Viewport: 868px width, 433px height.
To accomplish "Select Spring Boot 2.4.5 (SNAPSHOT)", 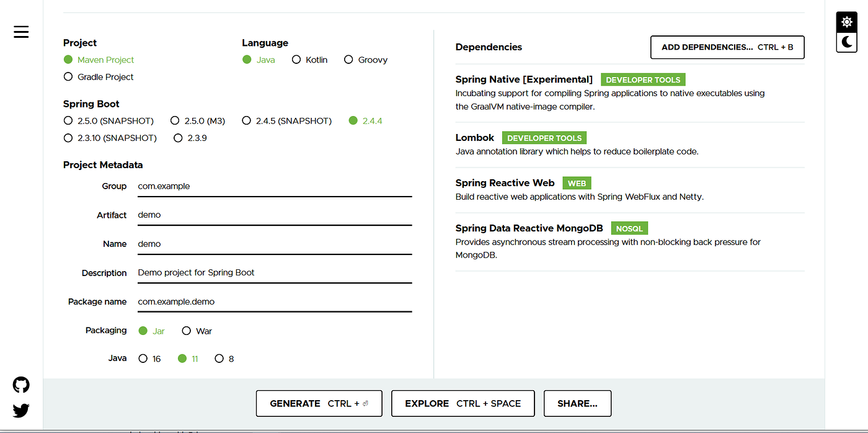I will click(x=286, y=120).
